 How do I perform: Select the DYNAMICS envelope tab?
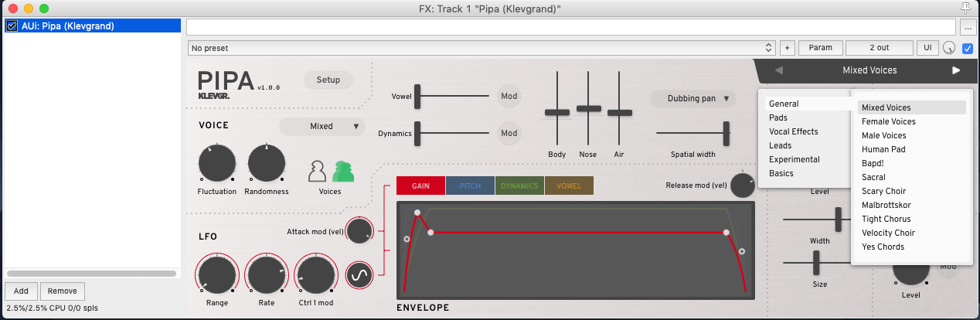[x=519, y=186]
